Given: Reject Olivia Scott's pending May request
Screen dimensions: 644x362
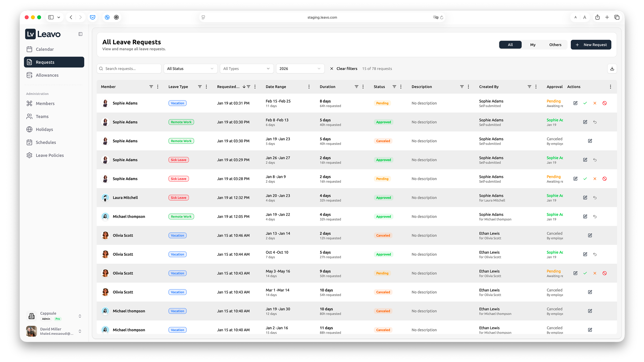Looking at the screenshot, I should (x=595, y=273).
